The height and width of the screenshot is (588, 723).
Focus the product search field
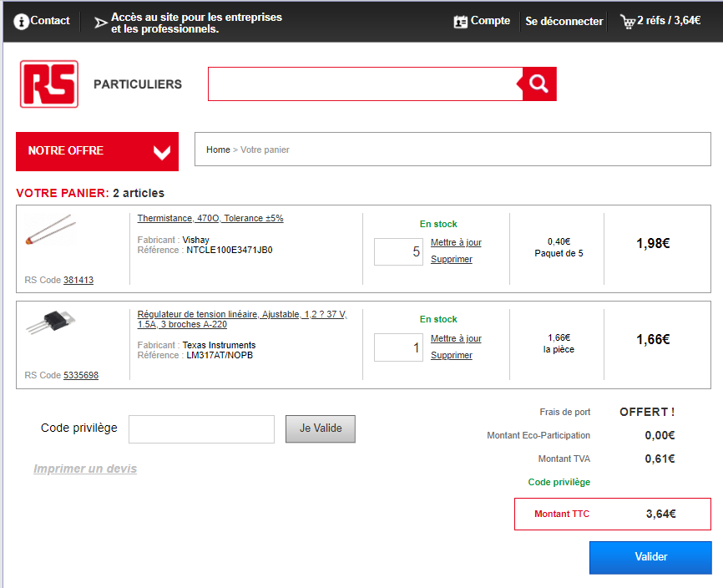[x=365, y=84]
